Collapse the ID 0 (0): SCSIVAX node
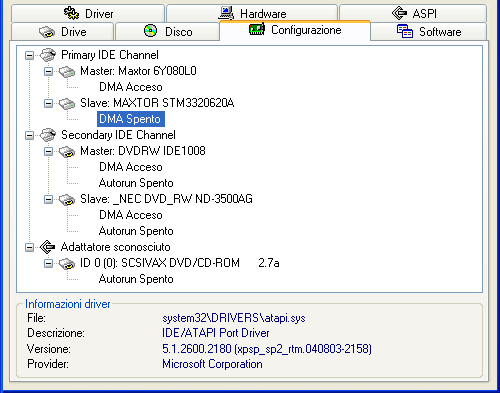Viewport: 500px width, 393px height. tap(48, 263)
